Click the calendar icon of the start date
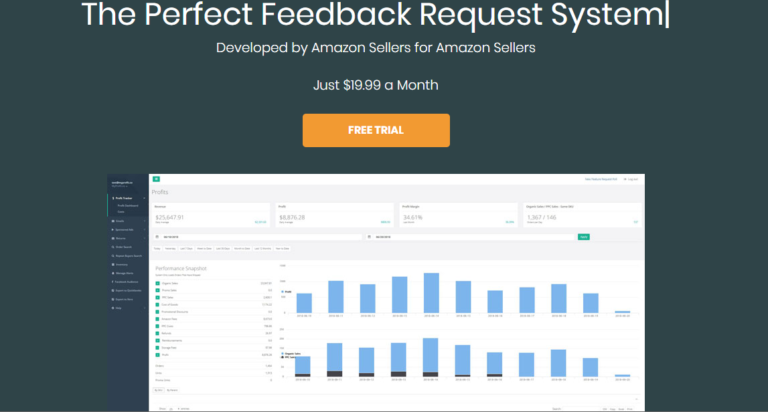The height and width of the screenshot is (412, 768). tap(157, 237)
